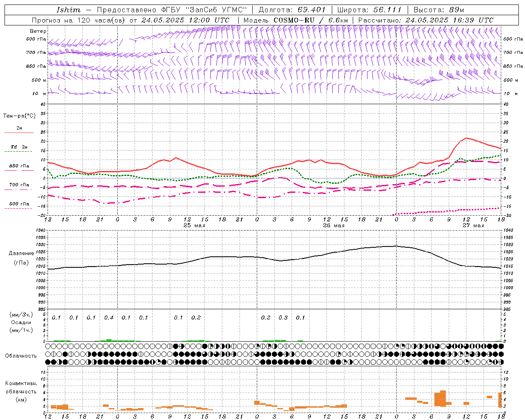525x420 pixels.
Task: Click the "(мм/1ч.)" units label
Action: (x=21, y=330)
